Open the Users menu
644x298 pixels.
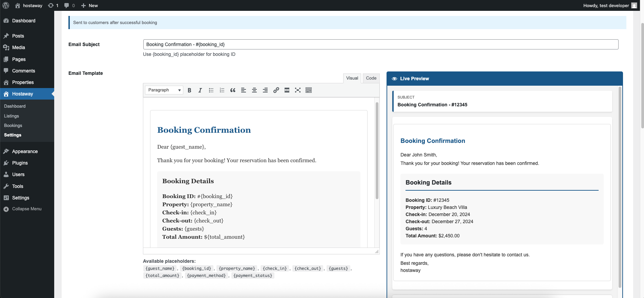click(27, 174)
